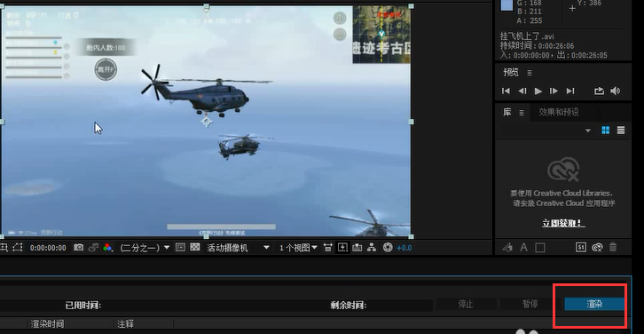Click the Creative Cloud sync status icon

[x=597, y=247]
